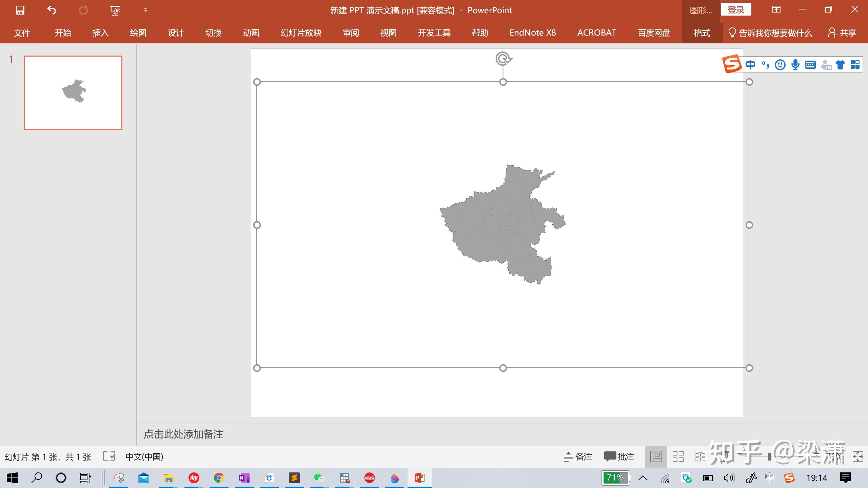Open Reading View from status bar icon
The image size is (868, 488).
click(x=701, y=457)
